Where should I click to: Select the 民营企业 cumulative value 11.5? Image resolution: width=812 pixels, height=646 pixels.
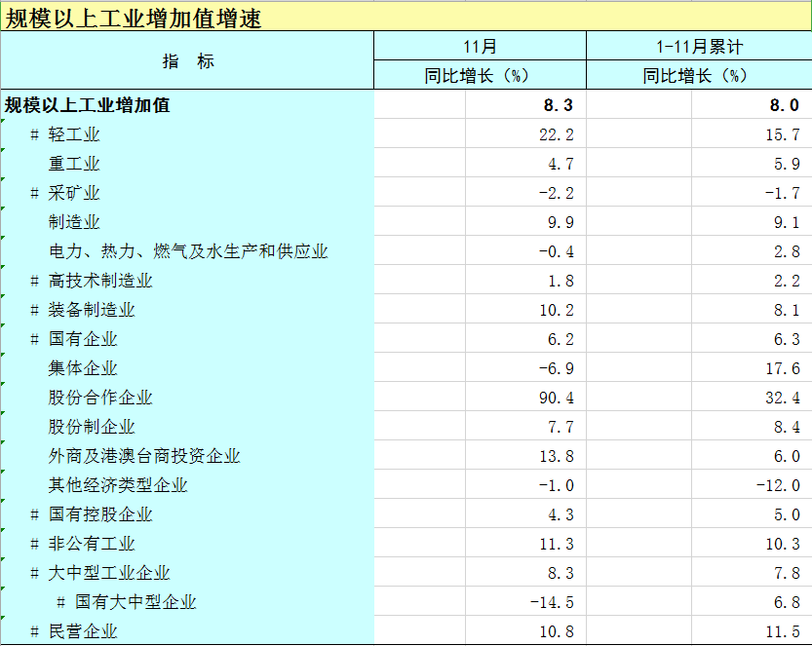(782, 631)
